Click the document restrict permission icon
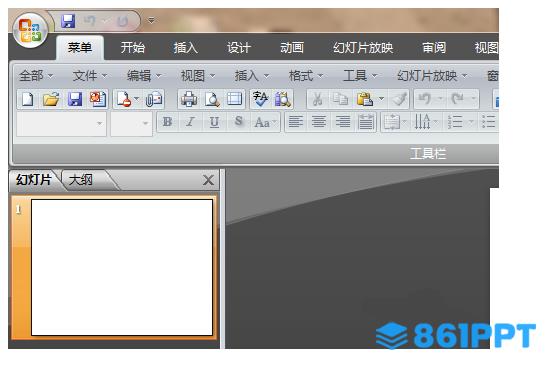Screen dimensions: 546x370 124,99
